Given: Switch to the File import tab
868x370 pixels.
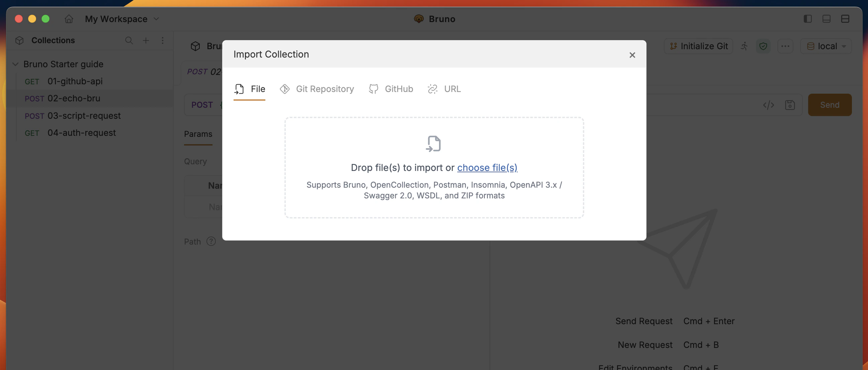Looking at the screenshot, I should pos(249,89).
